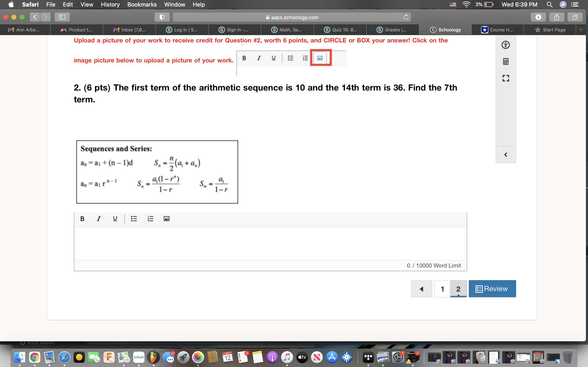Select the numbered list icon
Image resolution: width=588 pixels, height=367 pixels.
[x=150, y=218]
